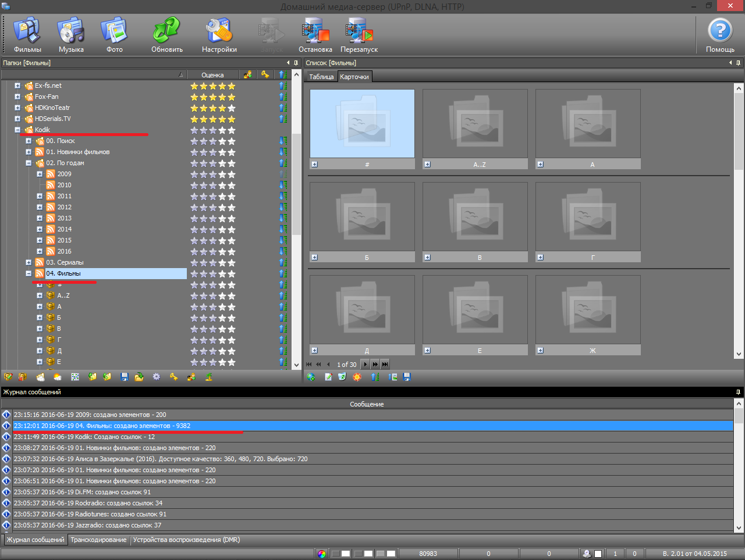The image size is (745, 560).
Task: Go to next page of cards
Action: point(365,365)
